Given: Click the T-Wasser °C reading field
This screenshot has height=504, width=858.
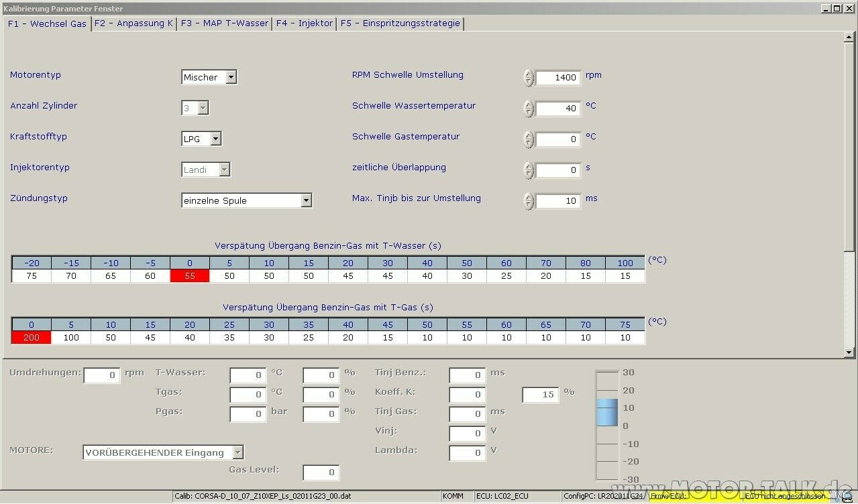Looking at the screenshot, I should coord(248,375).
